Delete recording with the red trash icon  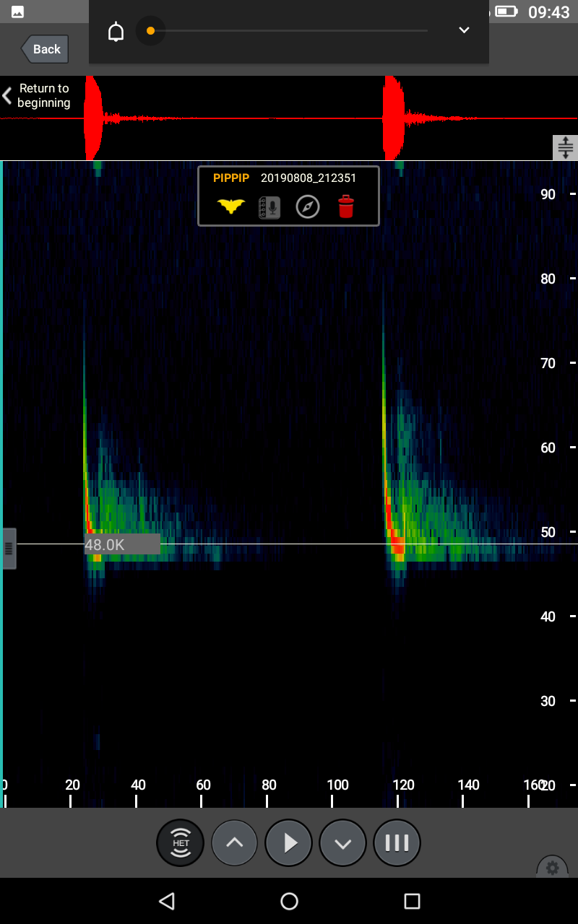(x=346, y=207)
